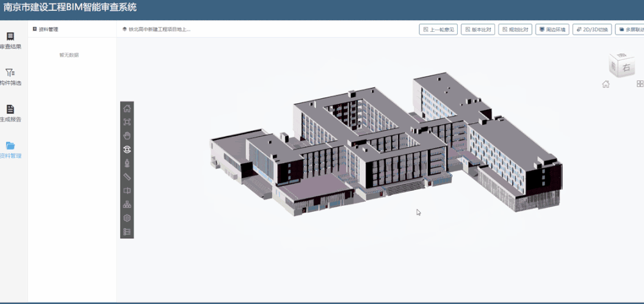
Task: Click the 右 face of the view cube
Action: [x=626, y=68]
